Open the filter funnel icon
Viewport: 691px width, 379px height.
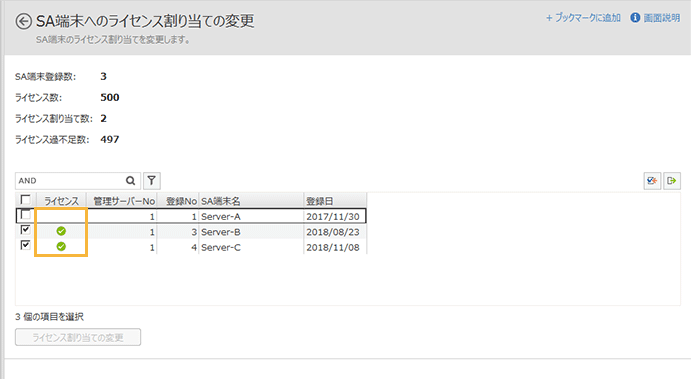(152, 181)
